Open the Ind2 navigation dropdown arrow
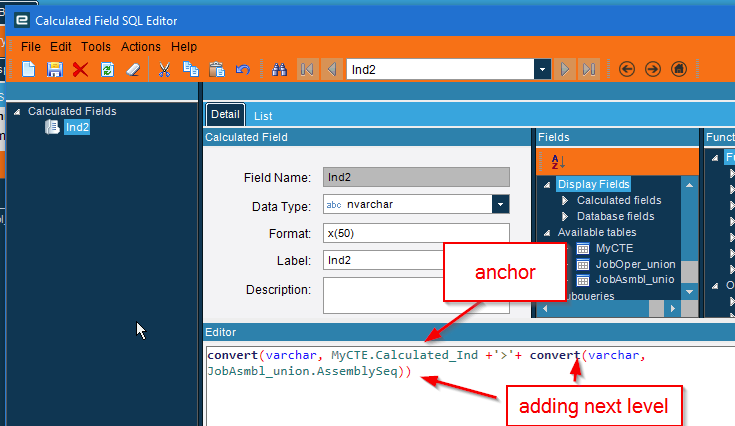Image resolution: width=735 pixels, height=426 pixels. pos(542,70)
